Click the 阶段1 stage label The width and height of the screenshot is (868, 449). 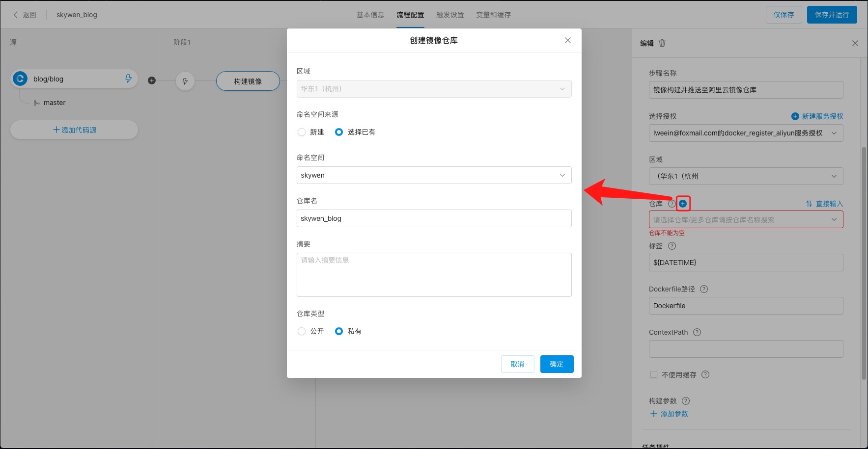[182, 42]
